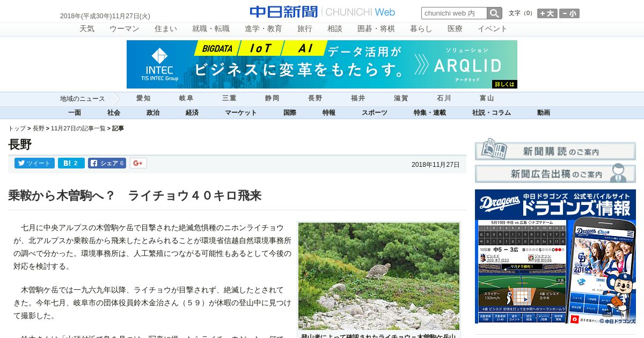This screenshot has height=338, width=644.
Task: Go to マーケット category
Action: (241, 113)
